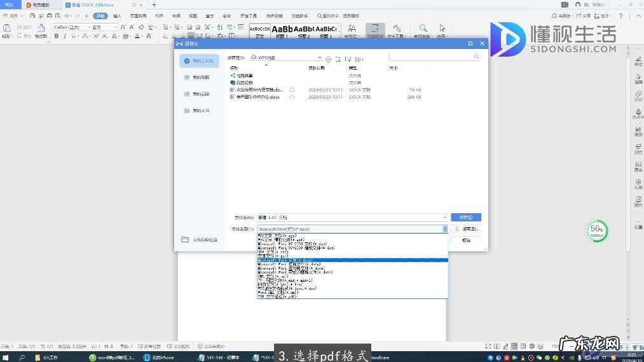
Task: Click search magnifier icon in dialog
Action: (x=476, y=56)
